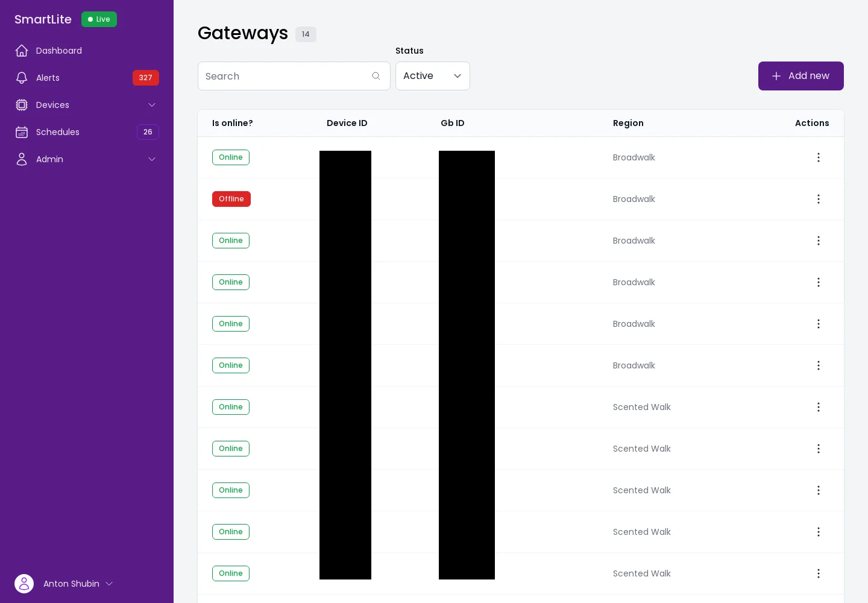Click the Admin person icon

(22, 159)
